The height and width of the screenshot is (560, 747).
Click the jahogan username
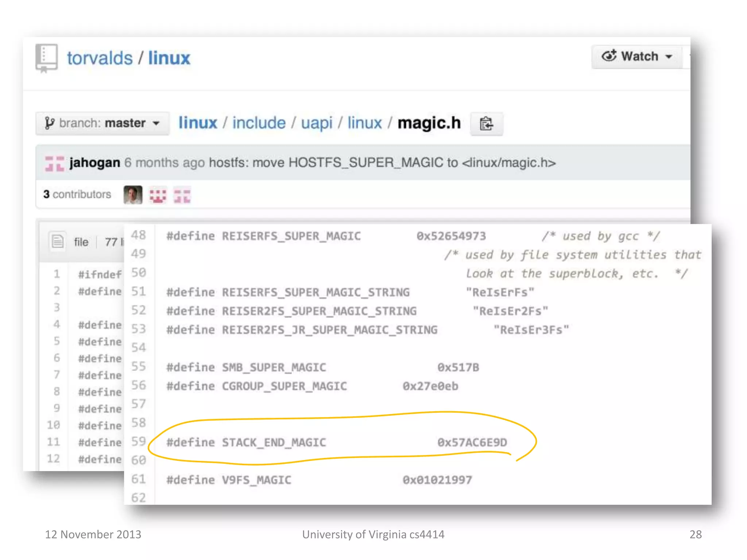tap(94, 163)
